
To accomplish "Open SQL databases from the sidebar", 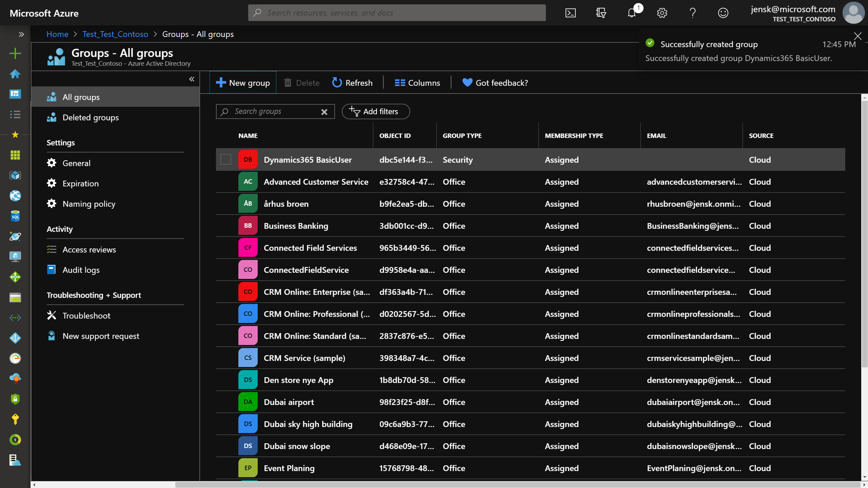I will click(x=15, y=216).
